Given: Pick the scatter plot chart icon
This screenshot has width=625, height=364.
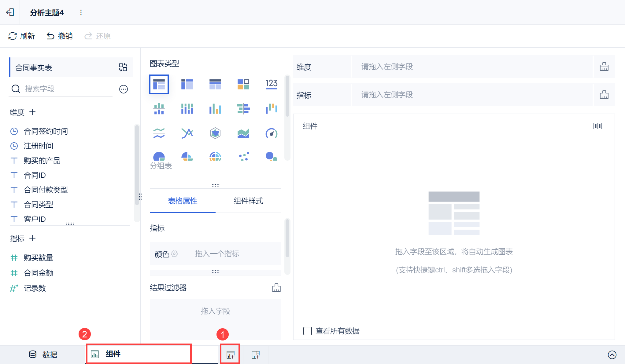Looking at the screenshot, I should (x=244, y=156).
